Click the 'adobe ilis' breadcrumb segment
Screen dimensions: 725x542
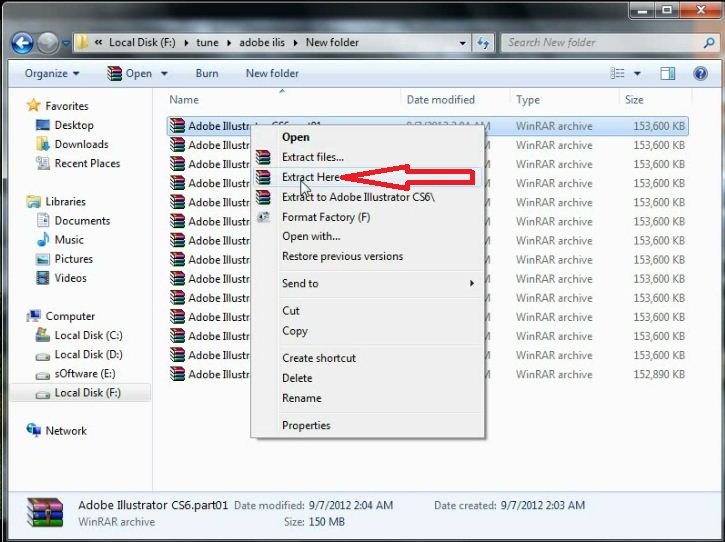262,43
